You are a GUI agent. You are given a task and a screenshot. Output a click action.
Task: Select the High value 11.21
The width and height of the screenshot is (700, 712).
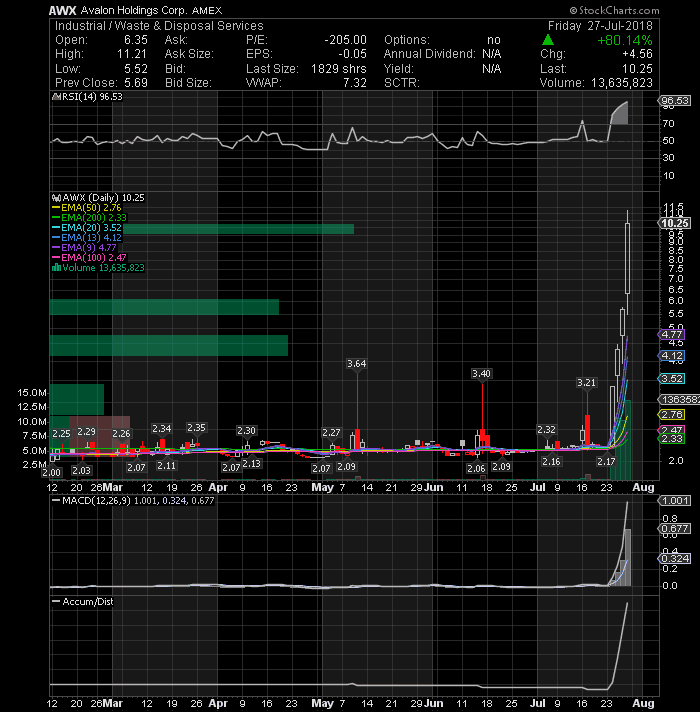point(132,54)
